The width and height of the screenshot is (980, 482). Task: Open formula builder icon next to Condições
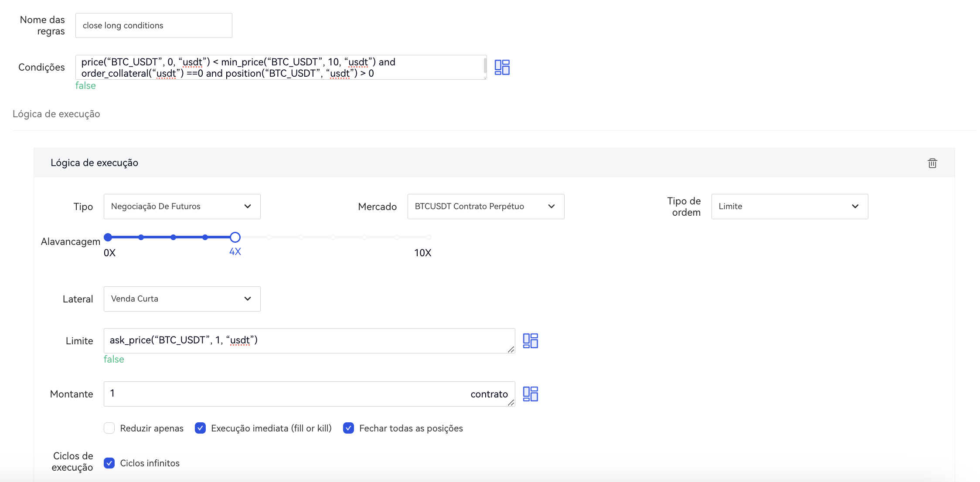point(502,67)
